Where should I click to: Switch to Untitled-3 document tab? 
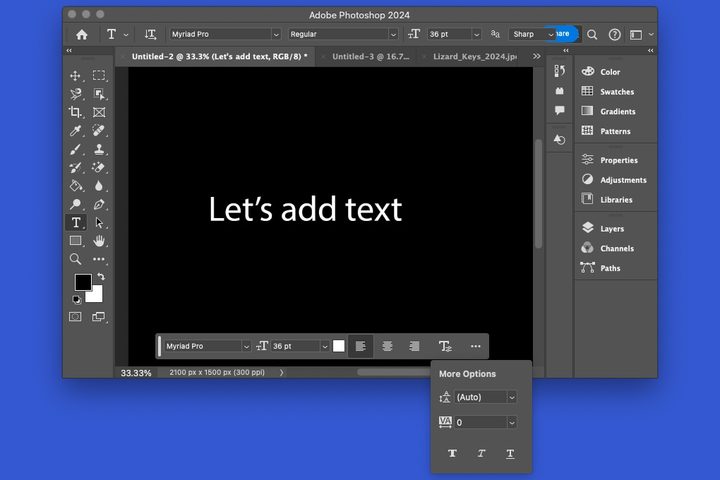click(371, 56)
